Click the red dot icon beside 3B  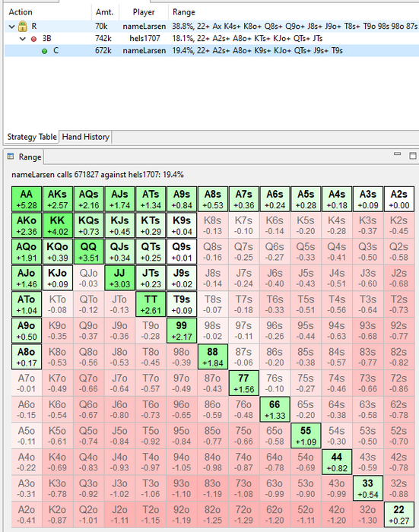tap(33, 39)
